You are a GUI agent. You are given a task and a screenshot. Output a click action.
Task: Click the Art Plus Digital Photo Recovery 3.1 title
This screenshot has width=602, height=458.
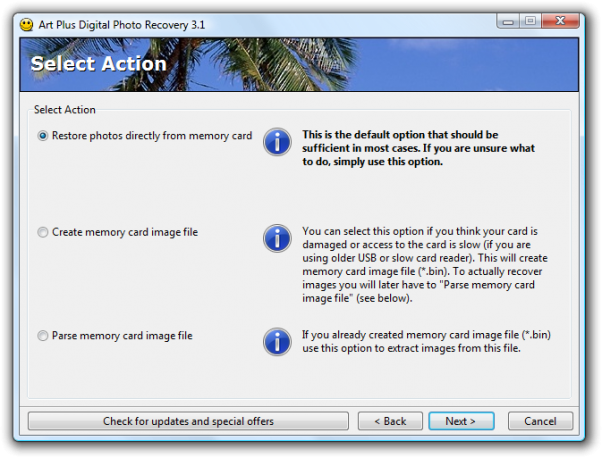point(121,25)
